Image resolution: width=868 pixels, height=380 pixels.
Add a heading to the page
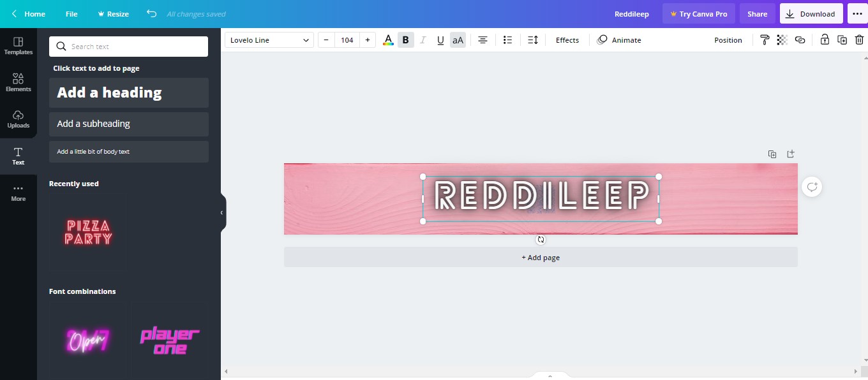coord(128,92)
